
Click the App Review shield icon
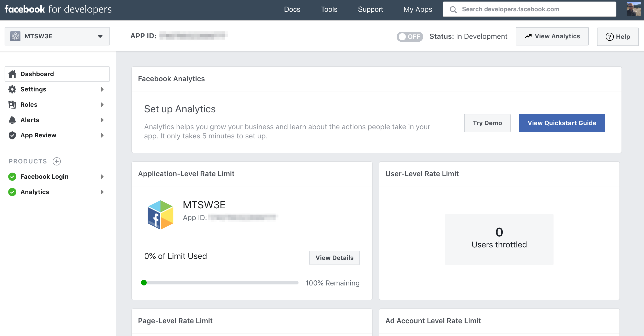tap(12, 135)
